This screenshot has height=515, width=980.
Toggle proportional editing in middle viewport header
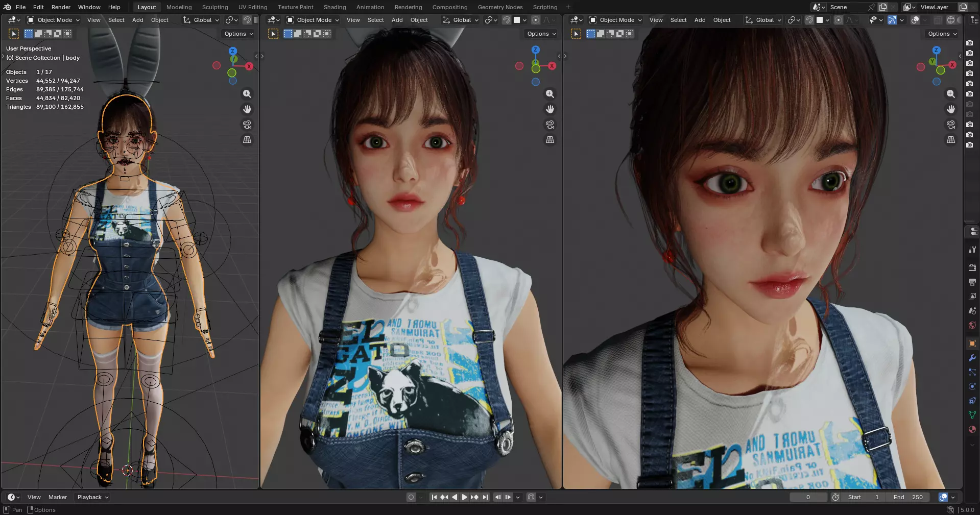[x=536, y=20]
